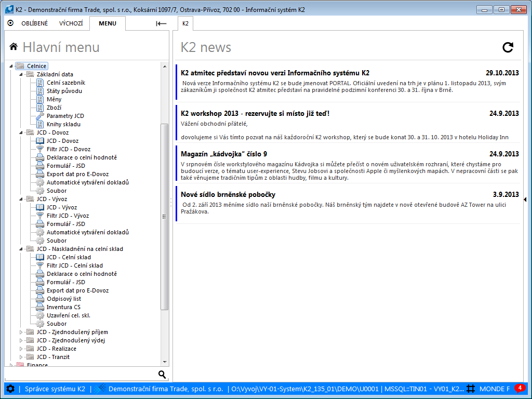Select the Finance folder at tree bottom

37,364
